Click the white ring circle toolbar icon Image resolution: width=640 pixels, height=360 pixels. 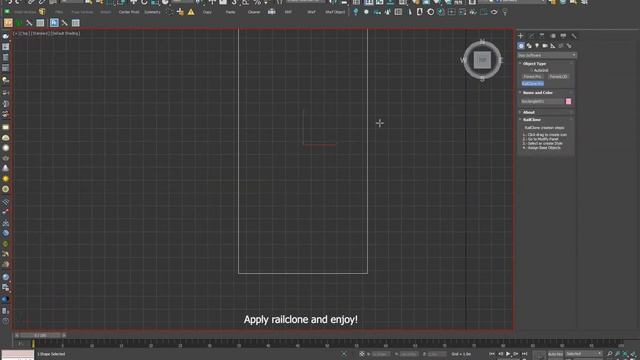(x=431, y=12)
